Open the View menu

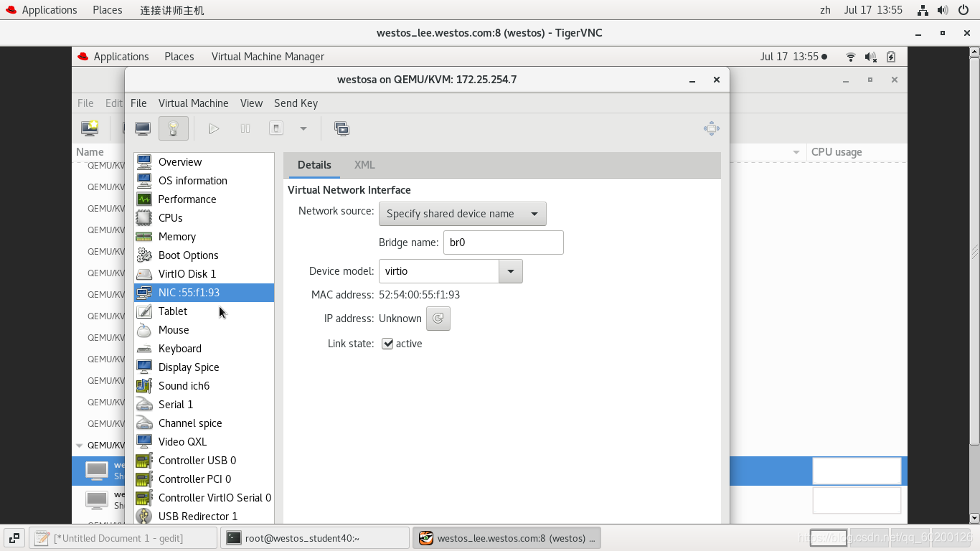(x=251, y=103)
